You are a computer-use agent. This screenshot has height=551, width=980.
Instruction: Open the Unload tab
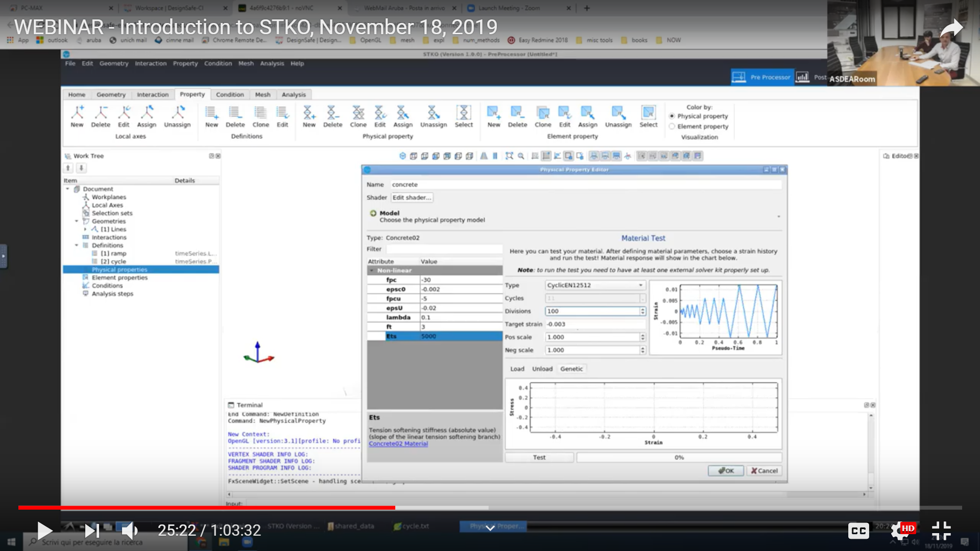pyautogui.click(x=542, y=369)
